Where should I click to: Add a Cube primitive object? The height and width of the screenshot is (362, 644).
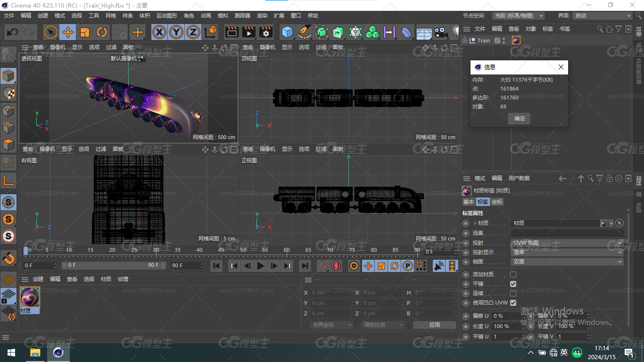click(x=288, y=32)
